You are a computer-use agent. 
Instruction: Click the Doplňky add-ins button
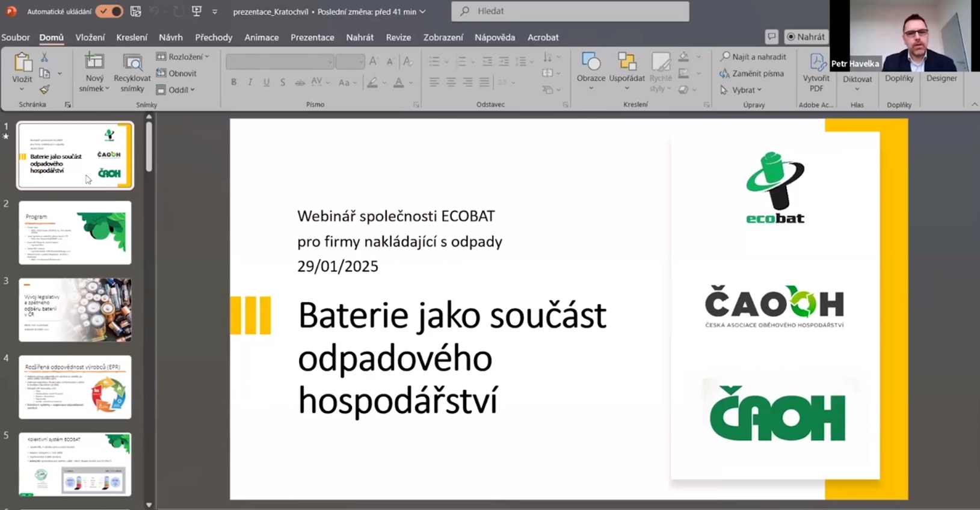899,78
